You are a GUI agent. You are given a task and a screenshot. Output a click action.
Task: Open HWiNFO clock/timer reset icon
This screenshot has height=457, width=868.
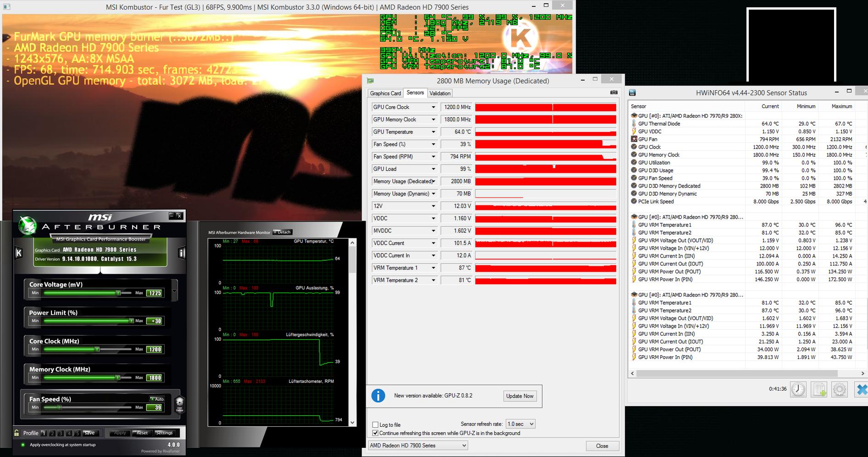point(798,389)
